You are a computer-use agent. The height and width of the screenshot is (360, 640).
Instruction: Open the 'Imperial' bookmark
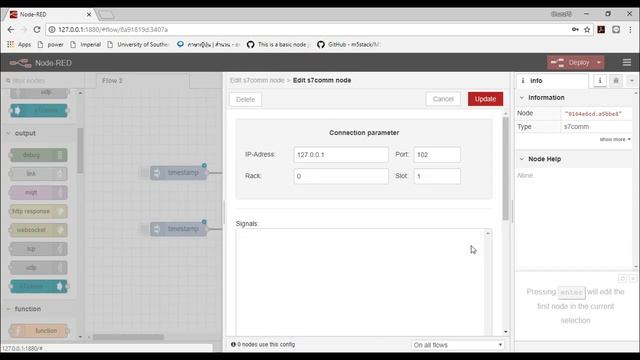86,44
